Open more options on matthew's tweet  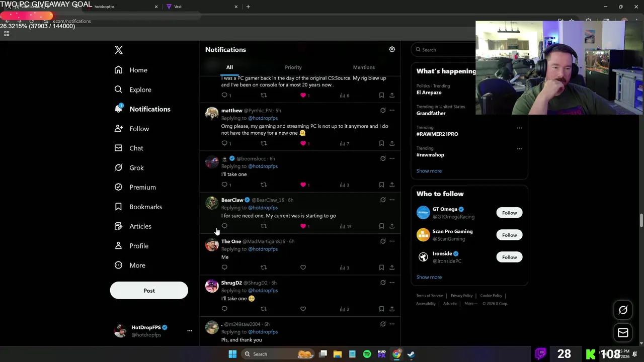point(392,110)
